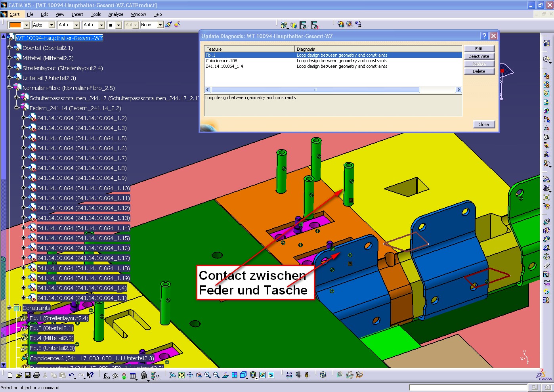Select the Pan view tool
Image resolution: width=554 pixels, height=392 pixels.
[190, 375]
